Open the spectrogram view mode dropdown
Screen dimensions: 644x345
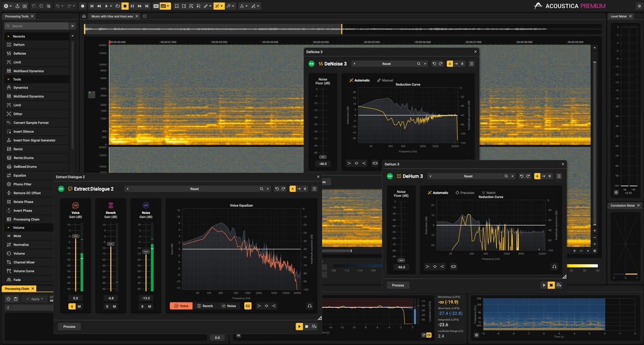point(165,6)
